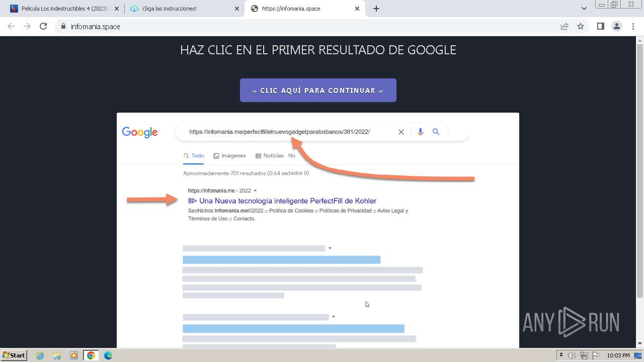644x362 pixels.
Task: Open the Windows Start menu
Action: click(14, 355)
